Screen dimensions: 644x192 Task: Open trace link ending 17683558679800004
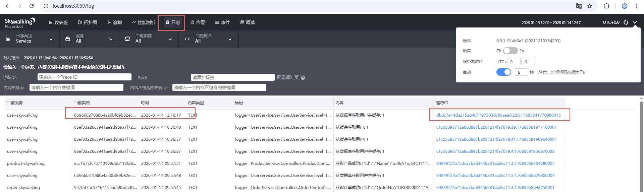coord(495,175)
